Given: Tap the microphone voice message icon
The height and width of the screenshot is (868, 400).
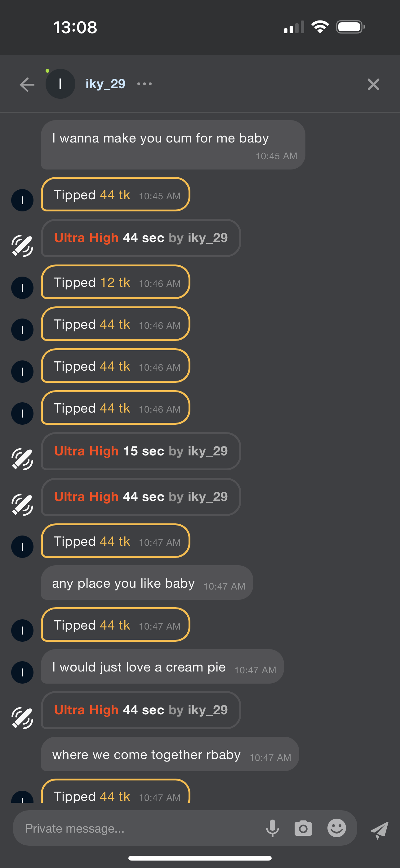Looking at the screenshot, I should pyautogui.click(x=272, y=828).
